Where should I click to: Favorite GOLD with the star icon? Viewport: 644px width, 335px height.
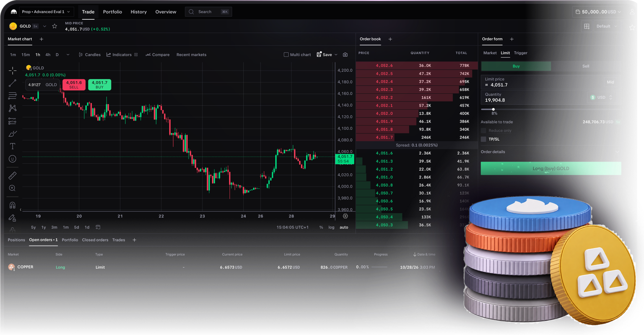pos(55,26)
